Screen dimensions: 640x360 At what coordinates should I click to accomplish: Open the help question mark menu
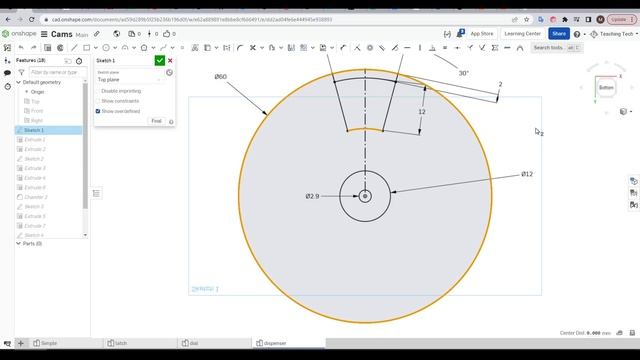point(577,34)
